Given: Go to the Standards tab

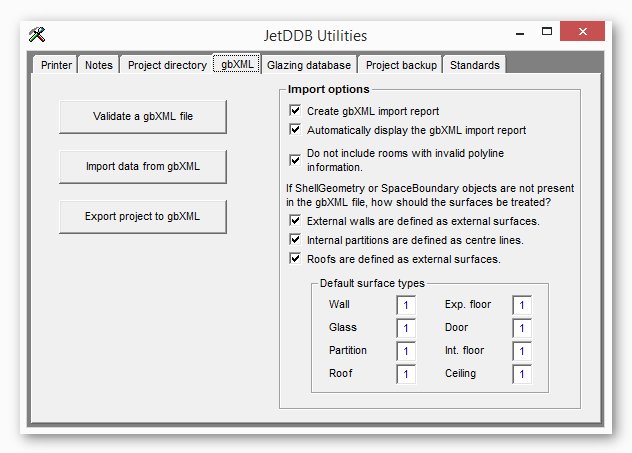Looking at the screenshot, I should (x=474, y=65).
